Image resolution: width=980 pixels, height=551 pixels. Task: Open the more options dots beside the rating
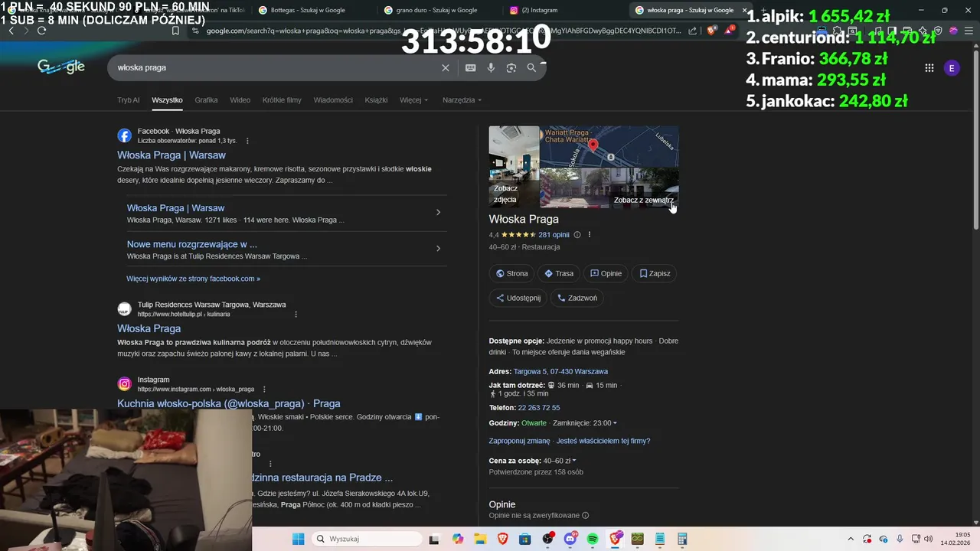(589, 235)
